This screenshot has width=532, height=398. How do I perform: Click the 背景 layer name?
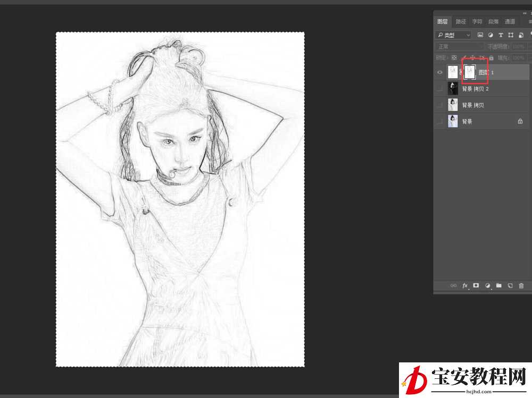[x=467, y=121]
